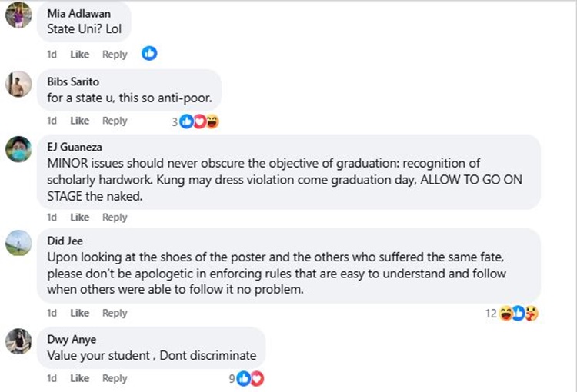
Task: Visit EJ Guaneza's profile name link
Action: pos(75,145)
